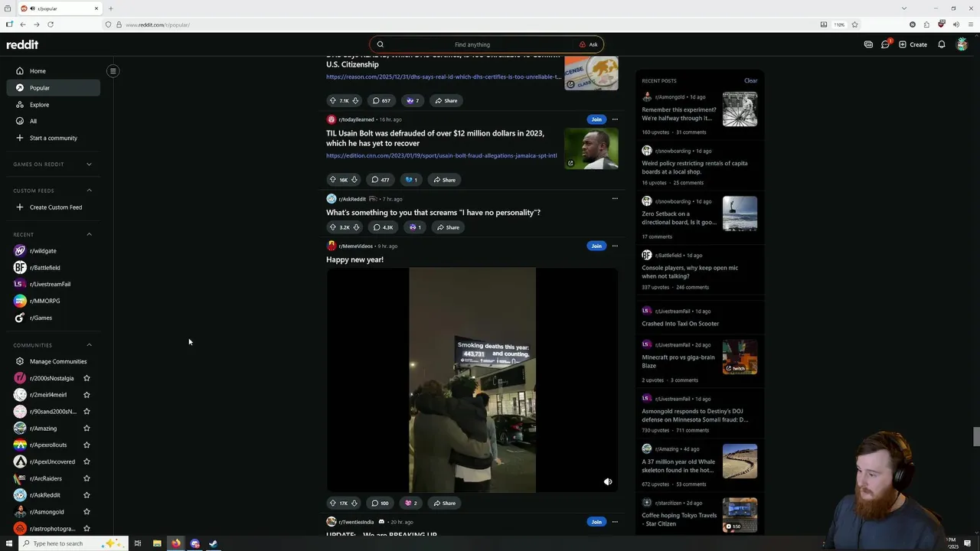Join r/MemeVideos
This screenshot has height=551, width=980.
596,246
